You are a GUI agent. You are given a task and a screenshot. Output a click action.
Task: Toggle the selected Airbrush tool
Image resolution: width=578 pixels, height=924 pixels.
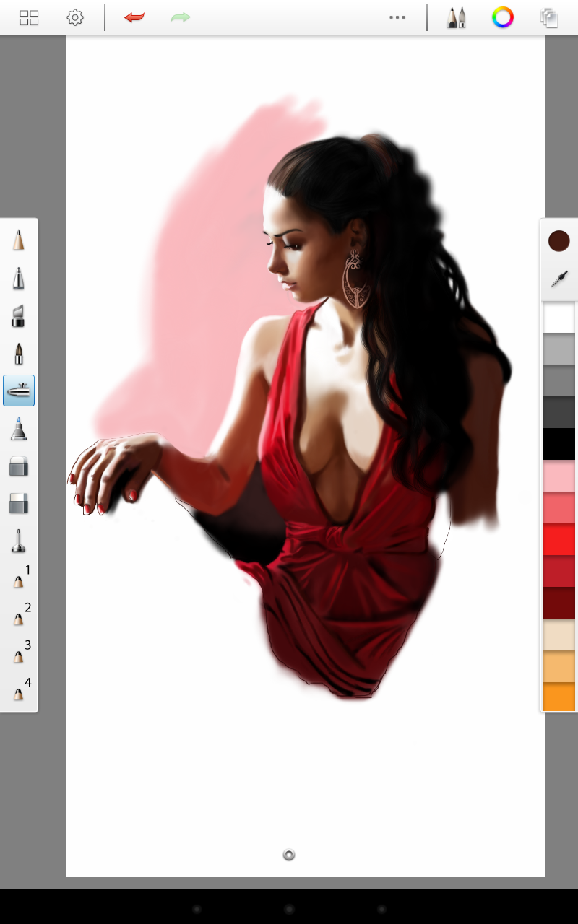tap(19, 391)
